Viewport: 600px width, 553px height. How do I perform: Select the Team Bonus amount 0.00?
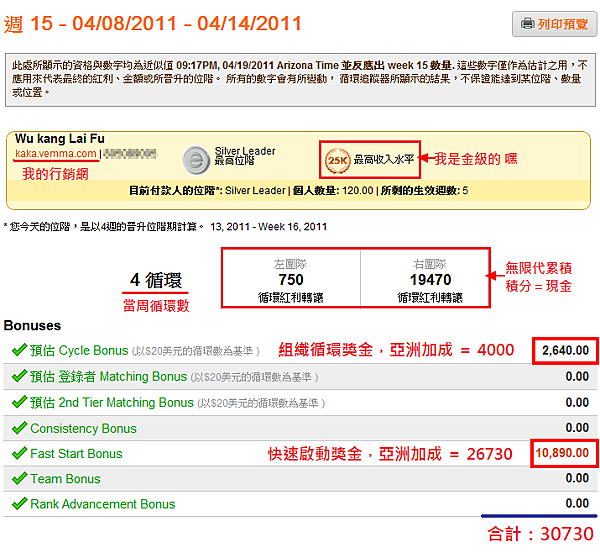pos(577,478)
